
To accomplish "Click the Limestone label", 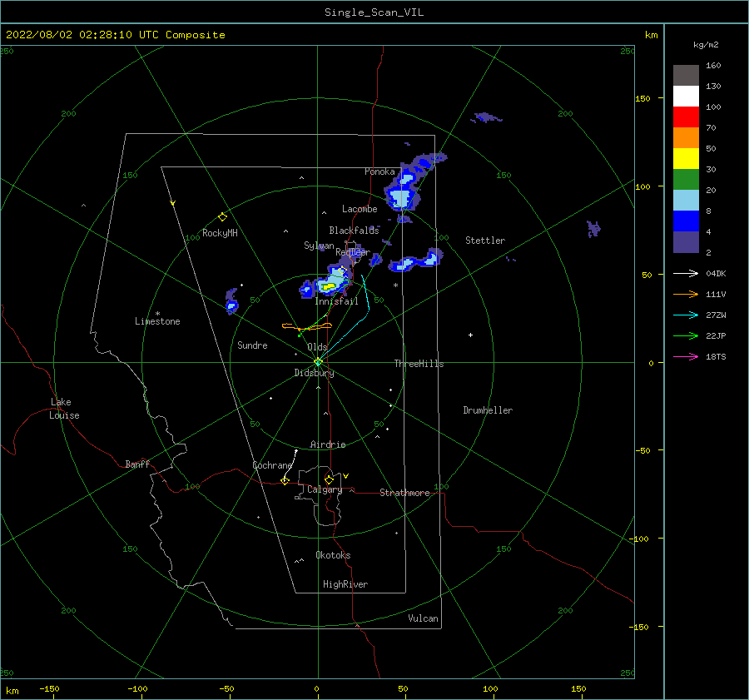I will (157, 321).
